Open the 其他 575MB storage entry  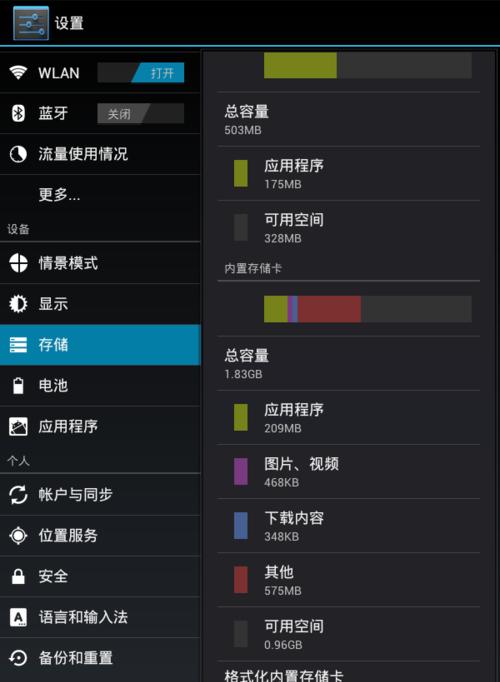[x=348, y=580]
